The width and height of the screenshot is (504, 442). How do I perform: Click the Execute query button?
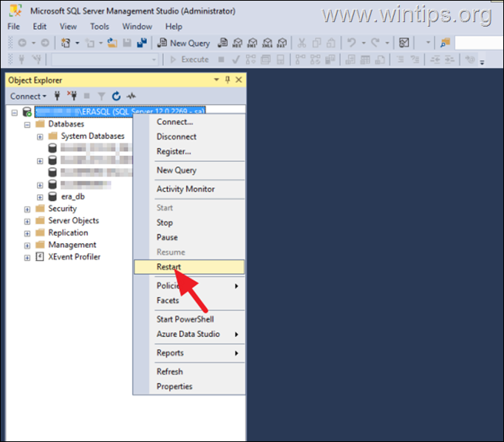coord(189,59)
